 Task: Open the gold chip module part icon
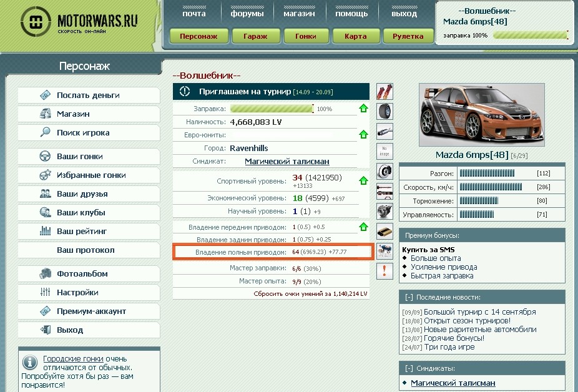(385, 231)
